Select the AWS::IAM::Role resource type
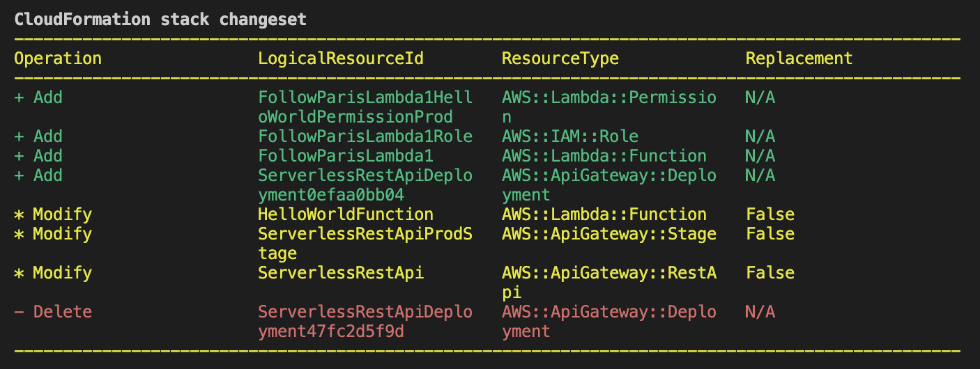Viewport: 980px width, 369px height. (x=570, y=136)
